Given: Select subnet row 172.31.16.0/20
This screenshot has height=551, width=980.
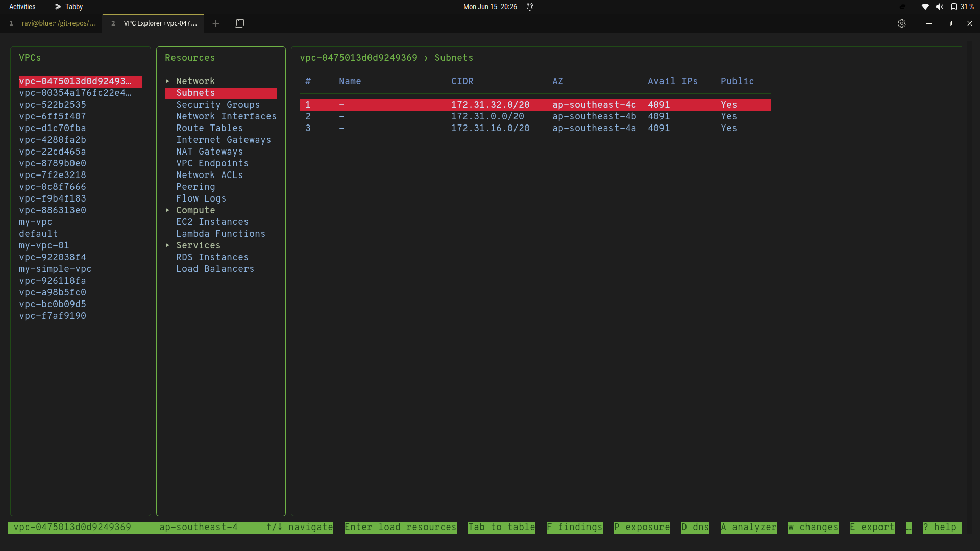Looking at the screenshot, I should click(535, 128).
